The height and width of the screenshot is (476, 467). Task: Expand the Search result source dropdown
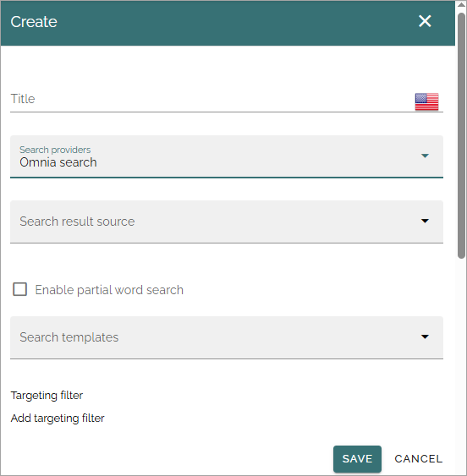pos(227,222)
